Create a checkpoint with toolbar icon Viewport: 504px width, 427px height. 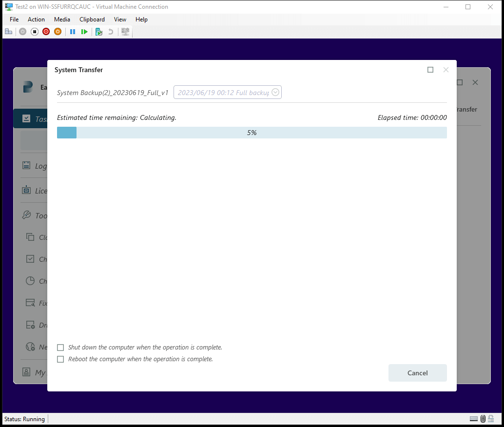[x=99, y=32]
